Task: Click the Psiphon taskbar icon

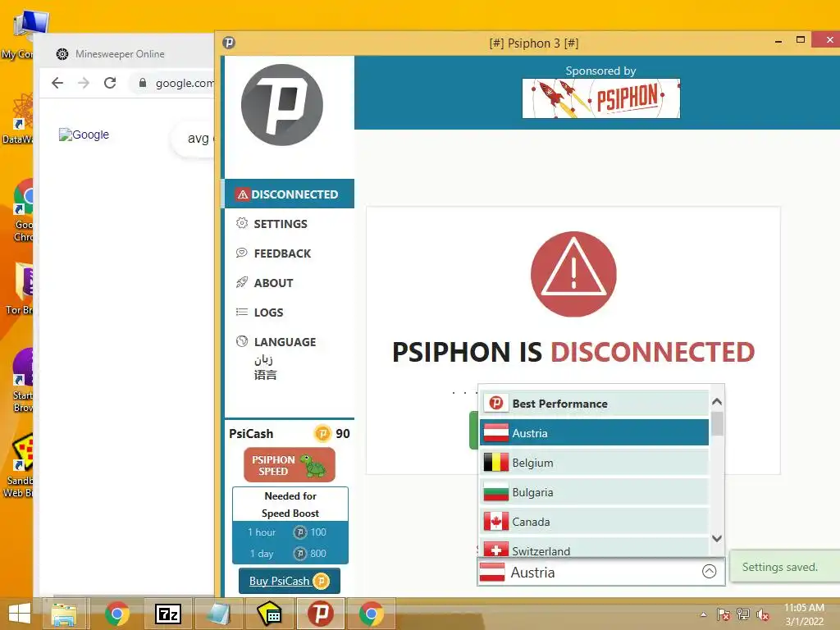Action: click(320, 614)
